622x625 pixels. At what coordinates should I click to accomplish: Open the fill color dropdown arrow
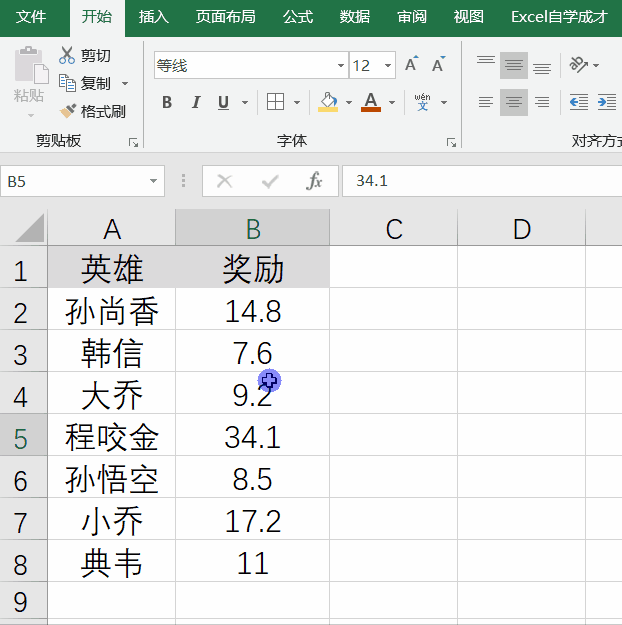(349, 102)
